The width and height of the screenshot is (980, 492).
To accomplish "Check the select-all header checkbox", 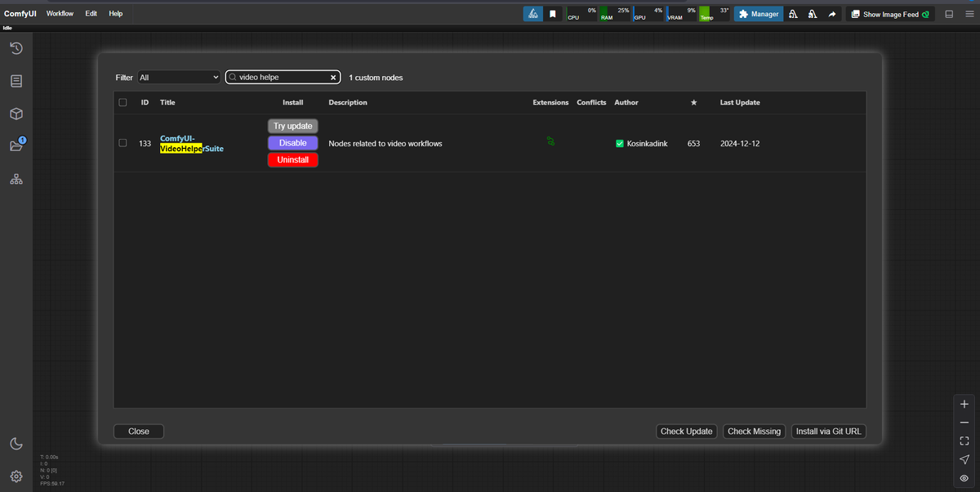I will click(x=122, y=102).
